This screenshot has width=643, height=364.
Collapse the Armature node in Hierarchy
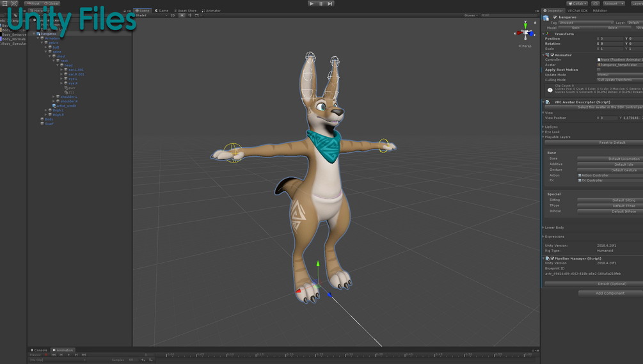pos(38,38)
